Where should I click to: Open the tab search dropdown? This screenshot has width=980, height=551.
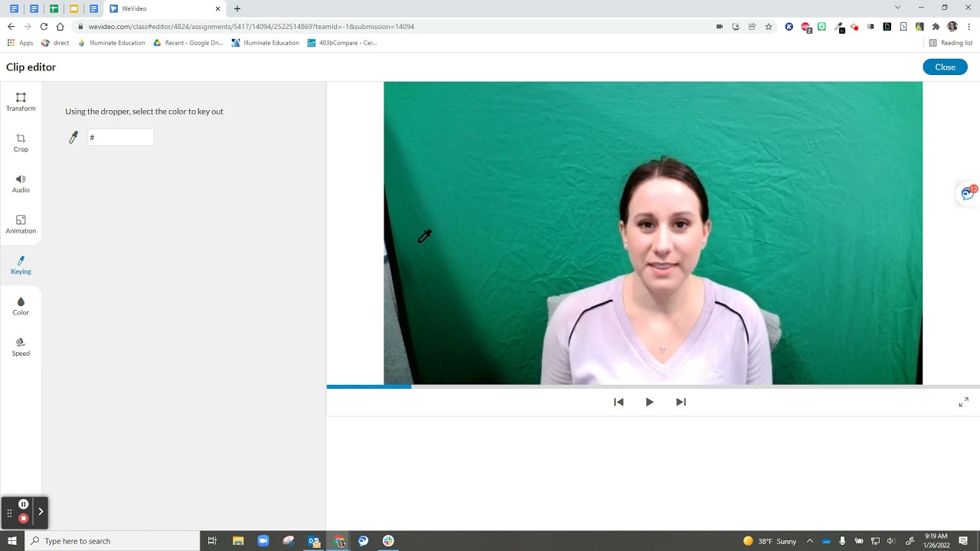pyautogui.click(x=897, y=8)
